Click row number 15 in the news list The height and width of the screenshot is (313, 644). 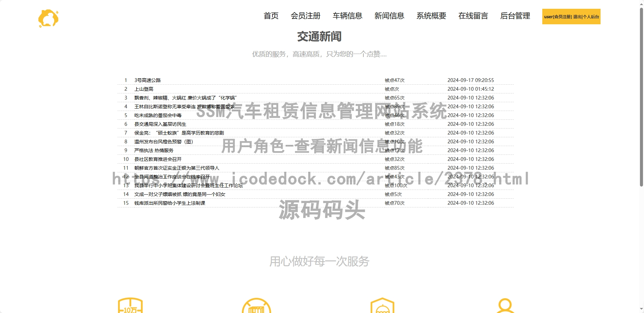coord(126,203)
